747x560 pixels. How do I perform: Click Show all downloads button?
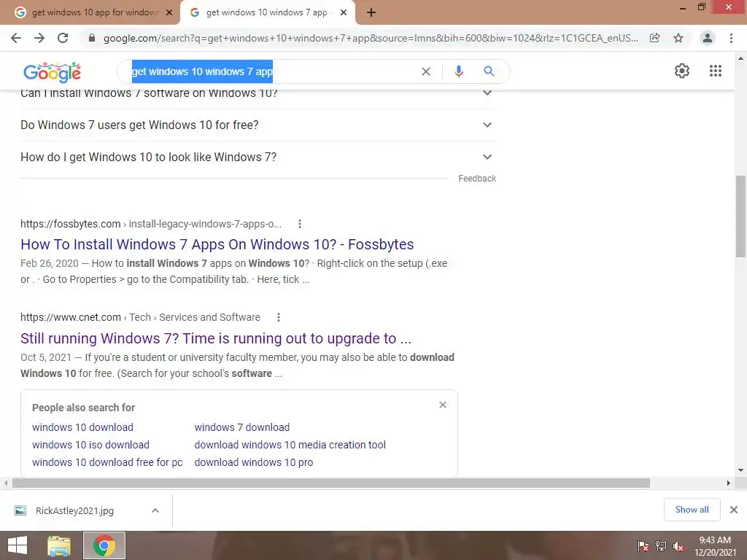coord(692,510)
